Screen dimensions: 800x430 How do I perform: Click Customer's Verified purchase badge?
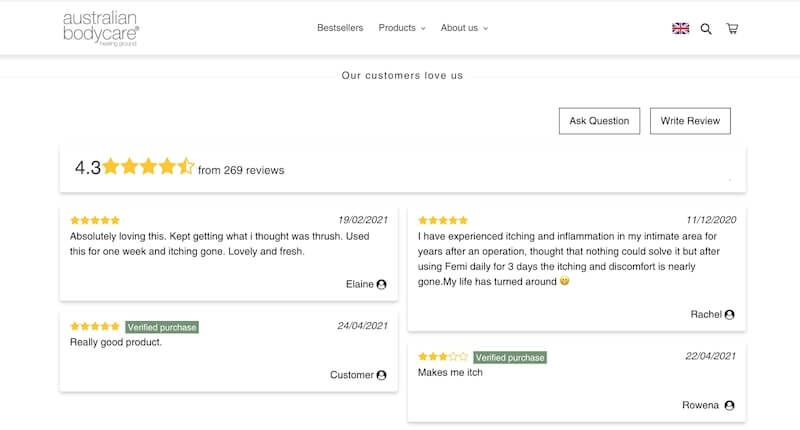pos(162,327)
